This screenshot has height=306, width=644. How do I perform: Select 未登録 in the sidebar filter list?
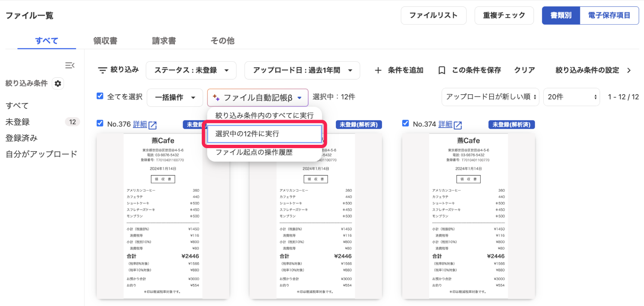coord(18,122)
